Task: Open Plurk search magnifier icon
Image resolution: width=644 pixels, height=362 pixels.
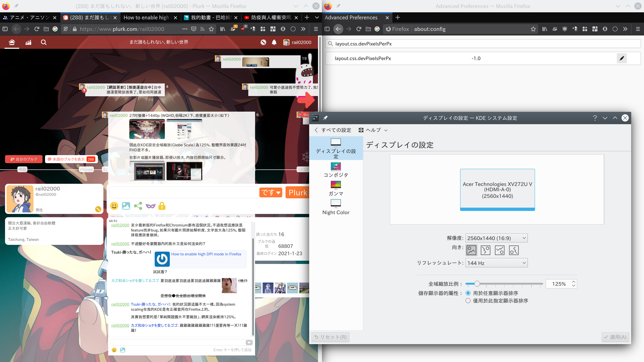Action: pos(44,42)
